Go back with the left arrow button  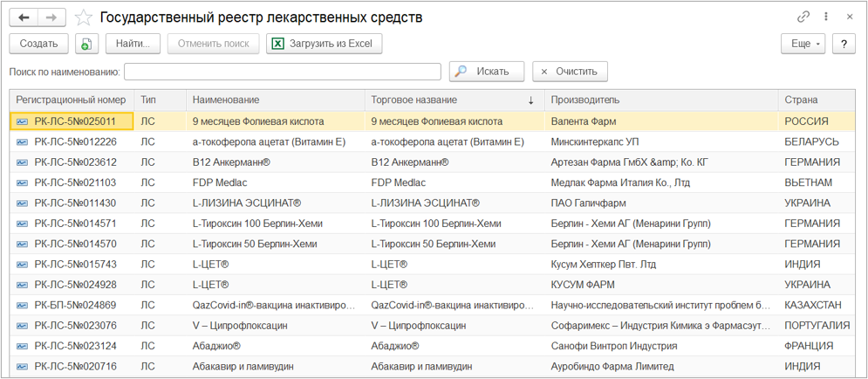pos(24,17)
